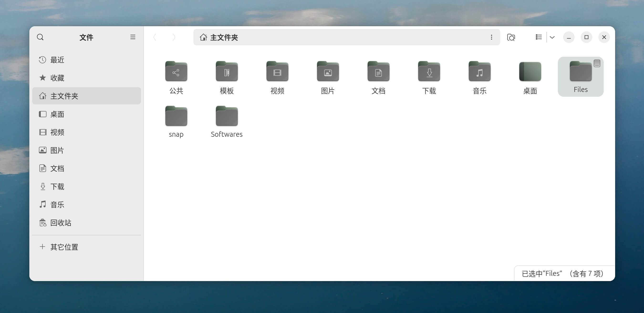The width and height of the screenshot is (644, 313).
Task: Toggle selection checkbox on Files folder
Action: point(597,63)
